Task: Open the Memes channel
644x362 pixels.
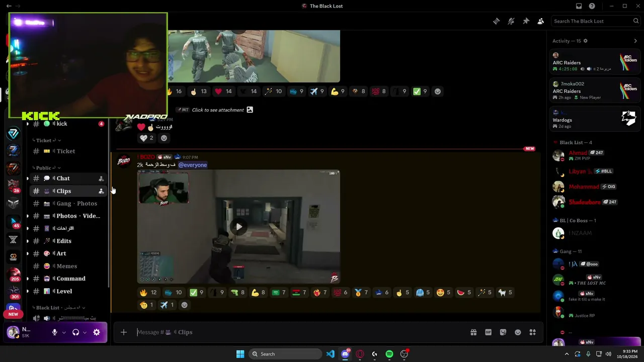Action: point(66,266)
